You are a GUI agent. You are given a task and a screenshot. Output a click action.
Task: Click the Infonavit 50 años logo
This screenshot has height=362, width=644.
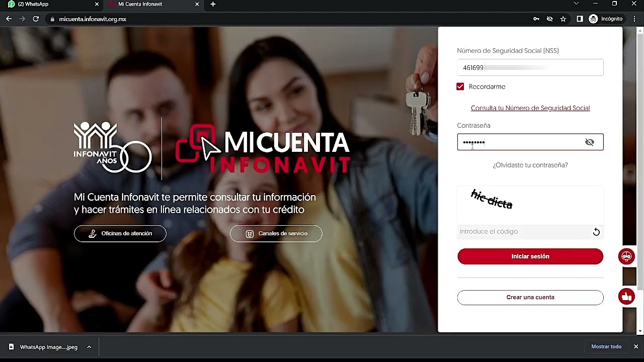point(112,147)
